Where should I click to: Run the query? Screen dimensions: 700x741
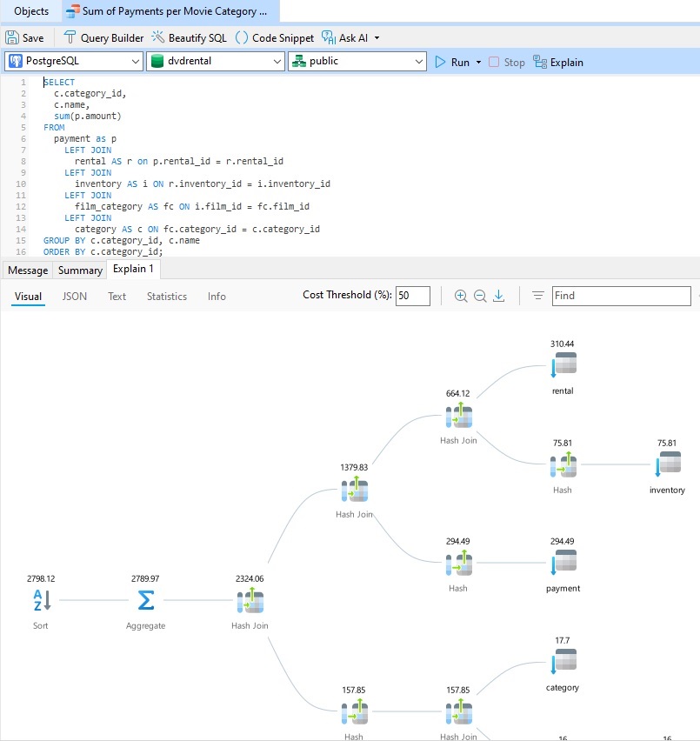tap(452, 63)
